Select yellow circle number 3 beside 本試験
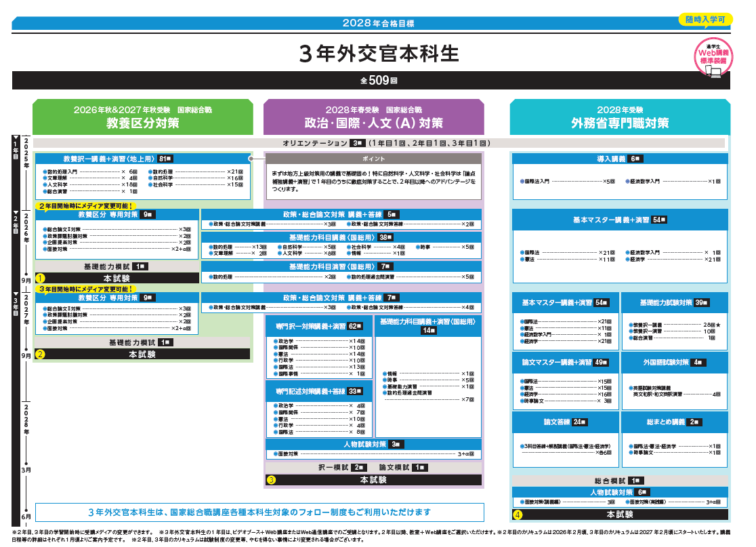This screenshot has width=756, height=547. [x=271, y=480]
